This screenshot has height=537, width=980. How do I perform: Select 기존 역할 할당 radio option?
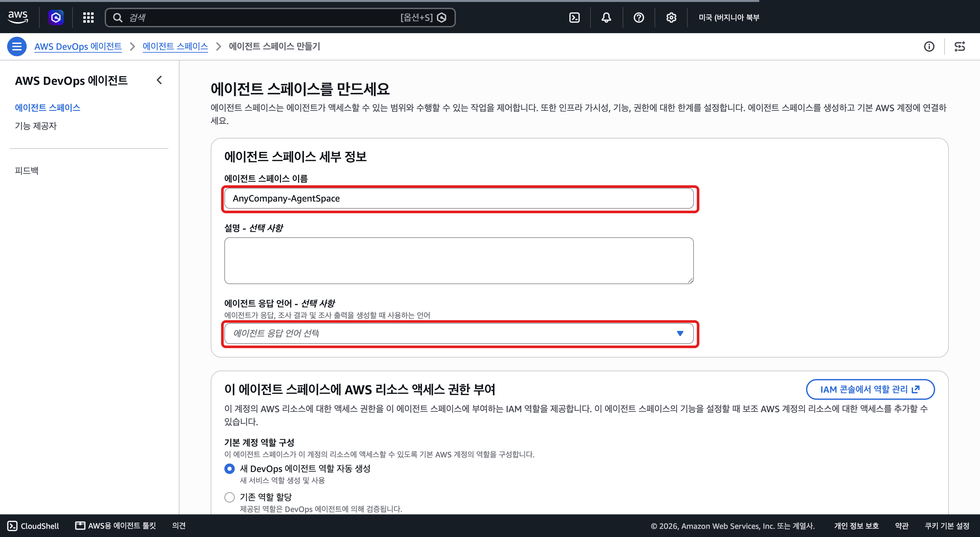click(x=230, y=497)
